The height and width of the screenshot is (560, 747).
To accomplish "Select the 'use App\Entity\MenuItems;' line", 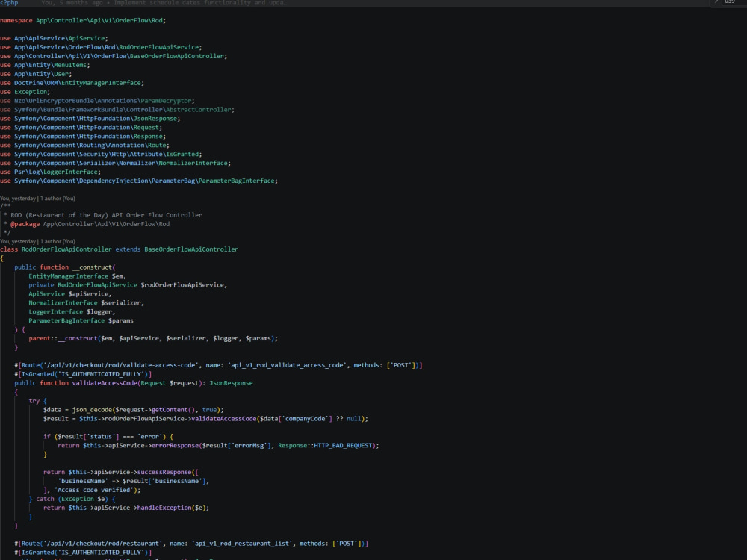I will [45, 65].
